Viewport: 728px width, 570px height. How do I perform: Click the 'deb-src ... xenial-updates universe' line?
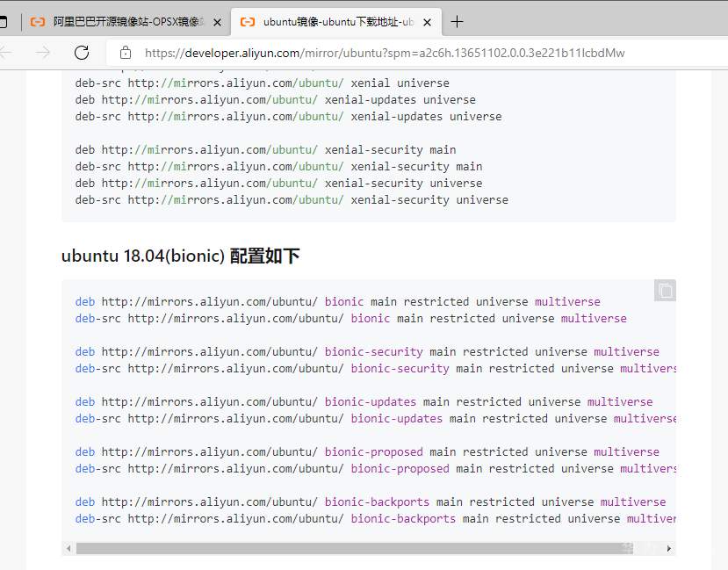coord(288,117)
